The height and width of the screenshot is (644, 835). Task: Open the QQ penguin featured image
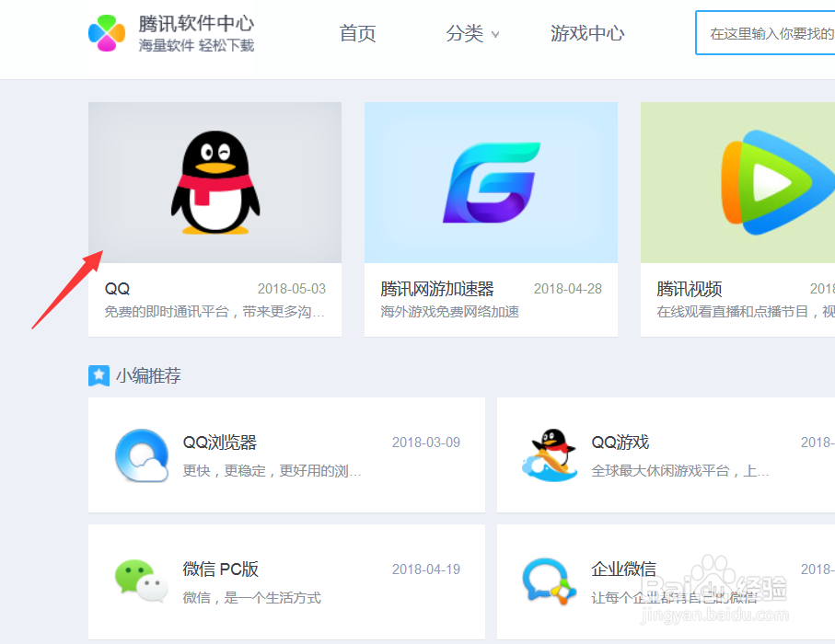coord(215,182)
